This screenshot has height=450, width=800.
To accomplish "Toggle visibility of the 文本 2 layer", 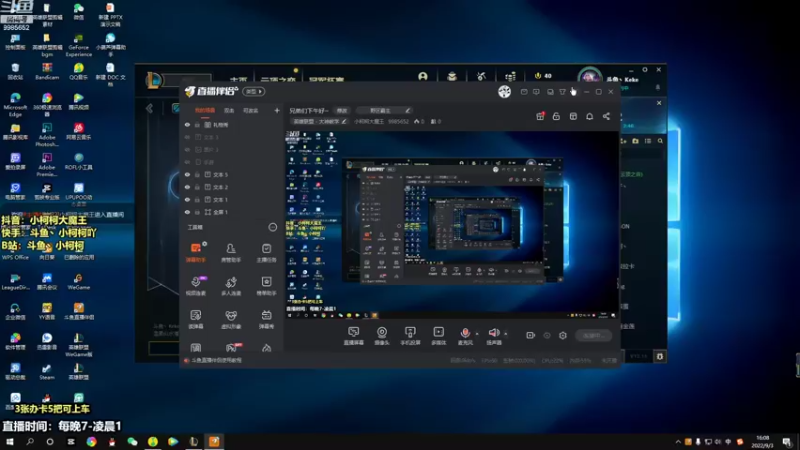I will click(x=187, y=187).
